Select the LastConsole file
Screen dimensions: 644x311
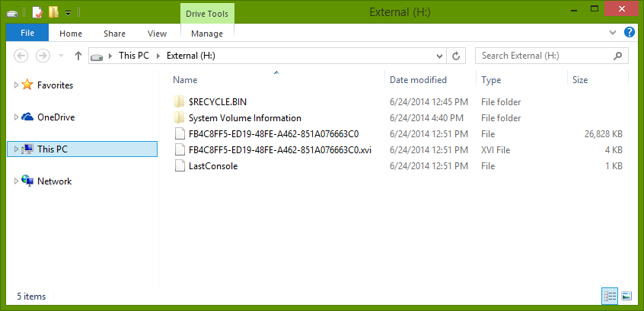tap(213, 166)
